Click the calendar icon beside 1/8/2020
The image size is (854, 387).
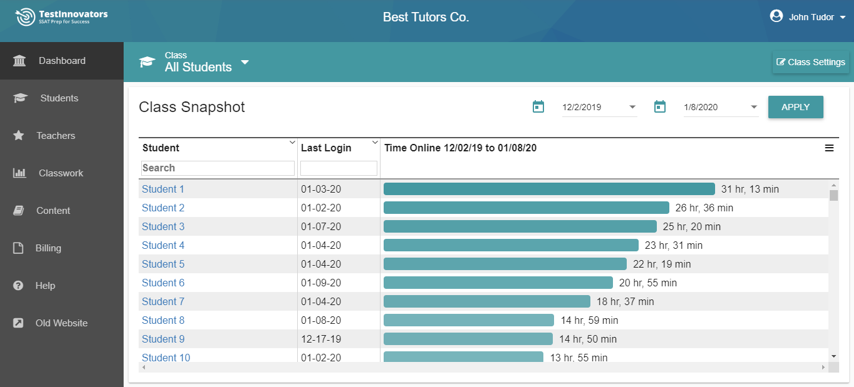[660, 107]
